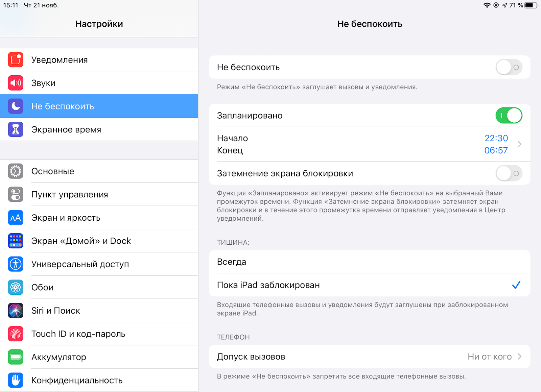Tap the battery indicator in status bar
Screen dimensions: 541x392
[x=531, y=5]
